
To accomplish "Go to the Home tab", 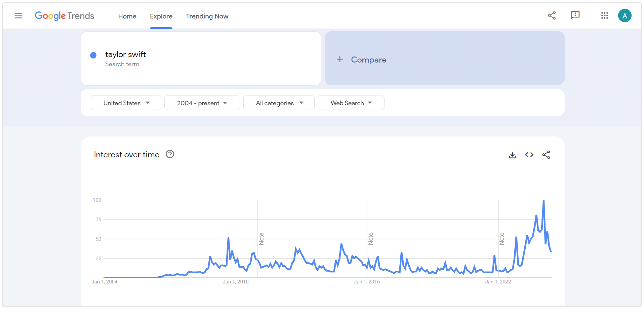I will pyautogui.click(x=127, y=16).
